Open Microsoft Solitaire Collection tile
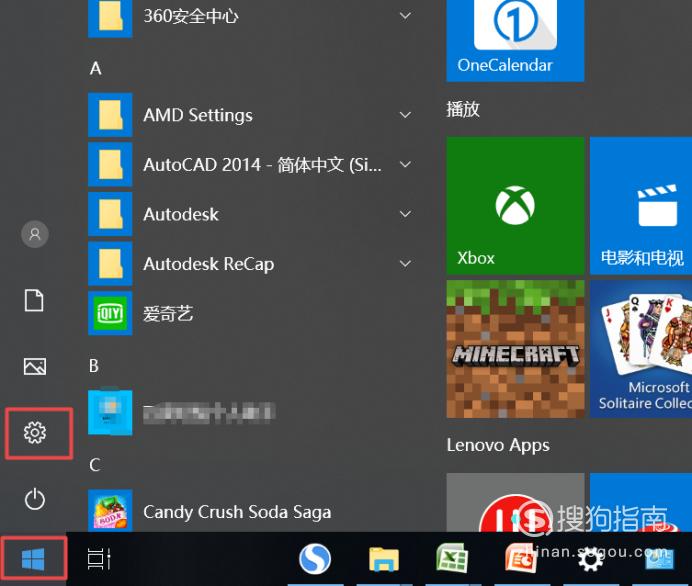The height and width of the screenshot is (586, 692). pyautogui.click(x=641, y=349)
